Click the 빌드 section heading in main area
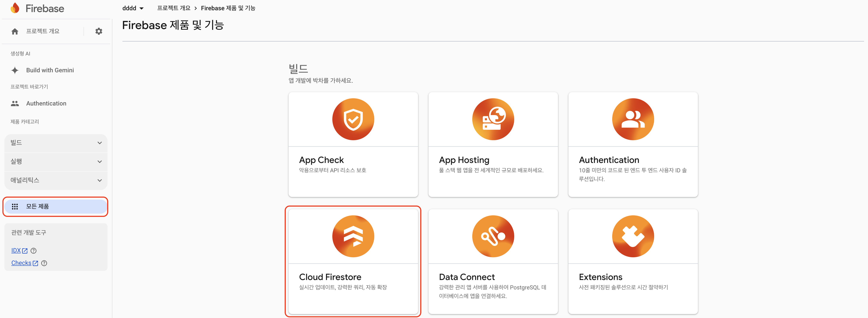The image size is (868, 318). point(298,69)
